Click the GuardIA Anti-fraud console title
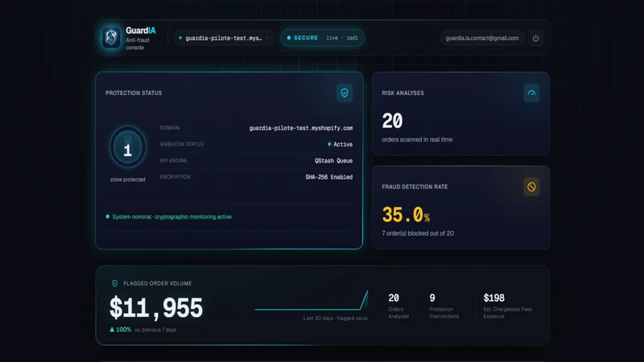This screenshot has width=644, height=362. tap(140, 38)
